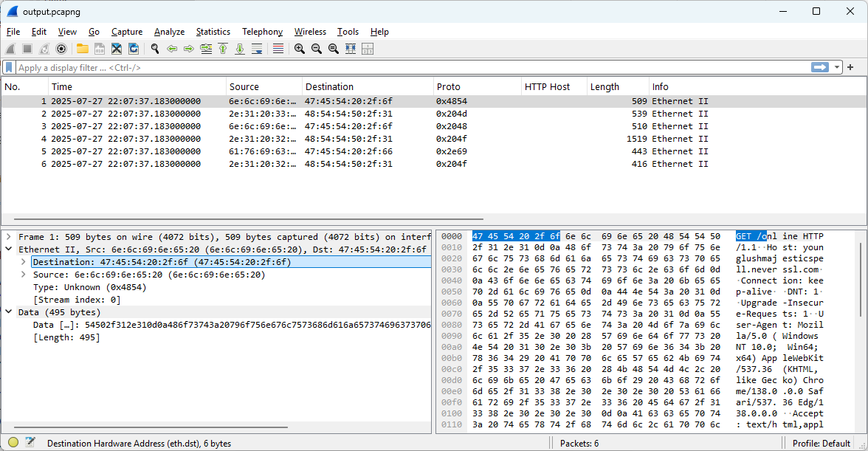Reload the capture file via toolbar icon

(134, 49)
